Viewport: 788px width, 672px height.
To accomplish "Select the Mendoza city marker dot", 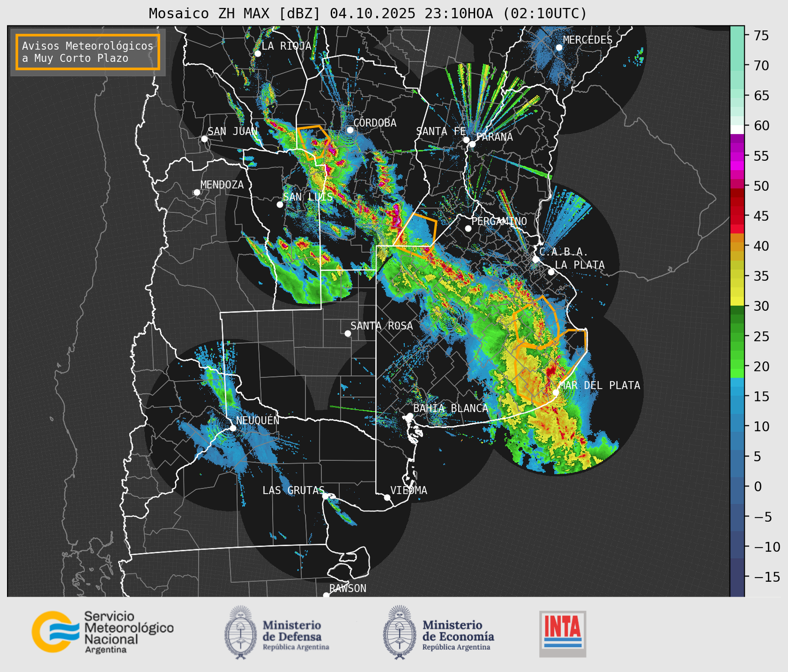I will point(197,193).
